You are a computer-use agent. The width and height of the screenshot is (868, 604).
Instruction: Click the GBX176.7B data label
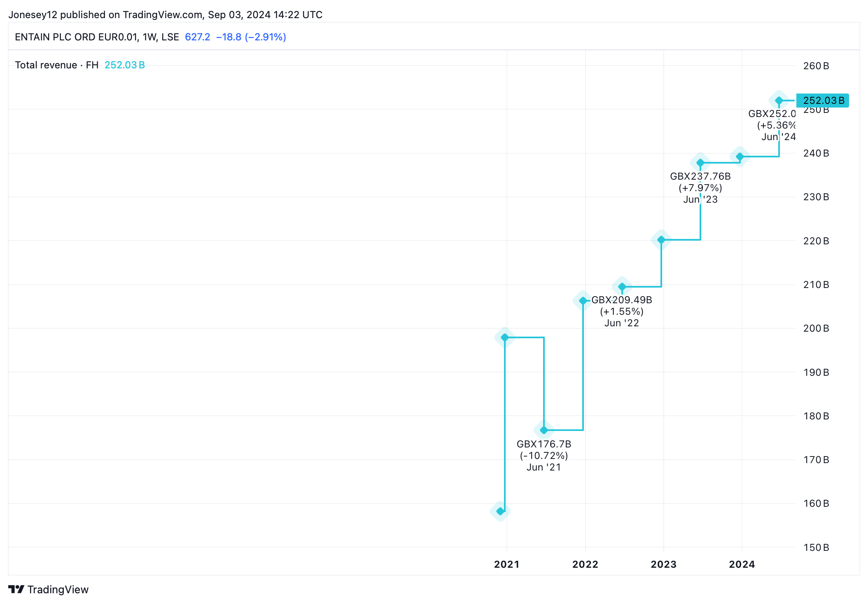click(x=544, y=444)
